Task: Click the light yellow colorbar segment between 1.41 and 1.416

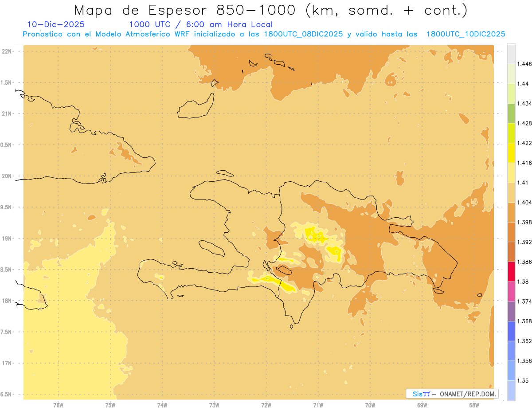Action: pyautogui.click(x=511, y=172)
